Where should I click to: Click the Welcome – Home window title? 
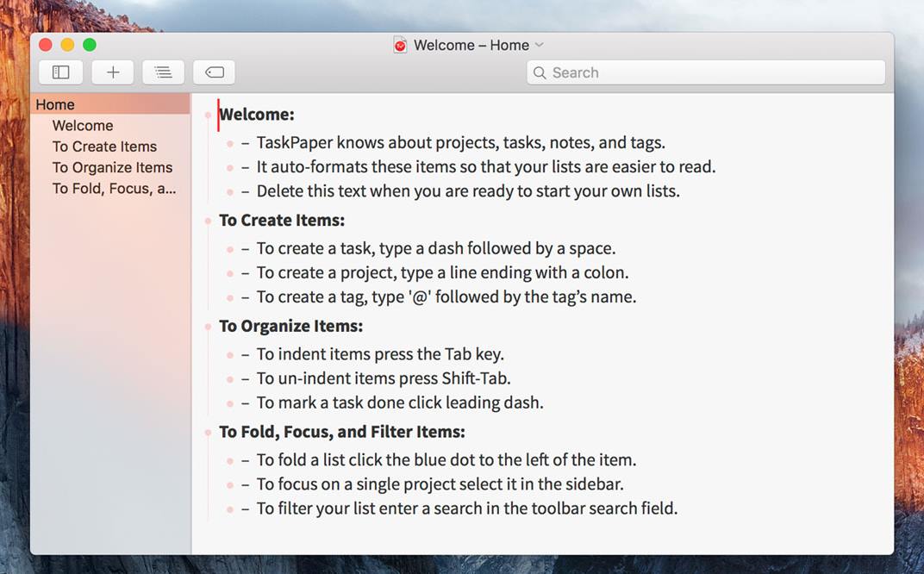pyautogui.click(x=471, y=45)
